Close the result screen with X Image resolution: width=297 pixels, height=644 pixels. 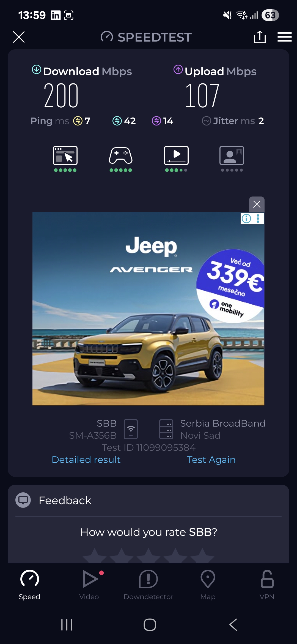tap(19, 37)
